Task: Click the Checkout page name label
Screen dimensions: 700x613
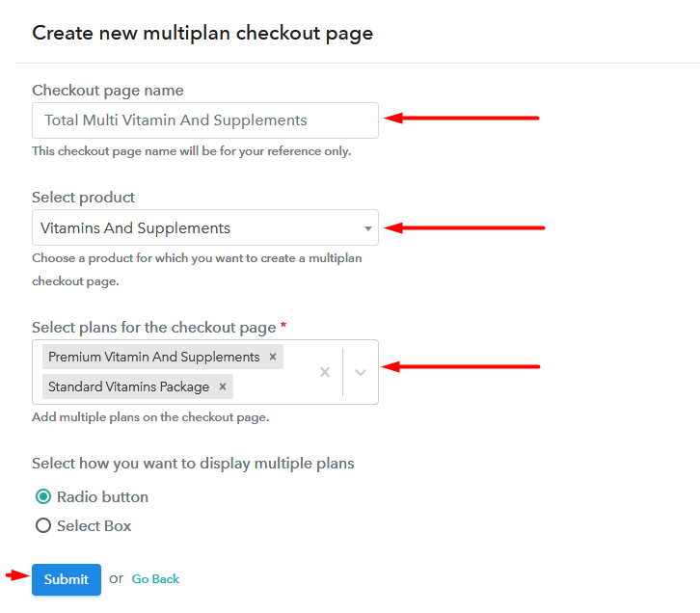Action: pos(107,91)
